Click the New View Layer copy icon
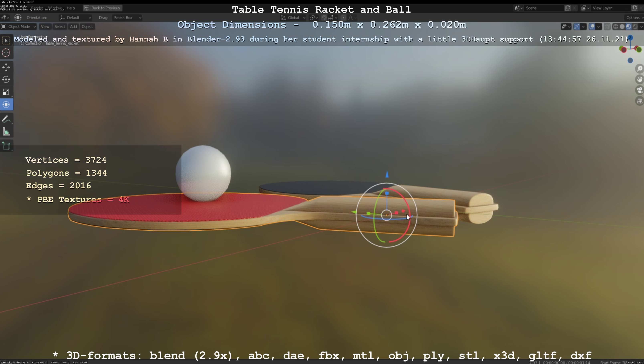 [634, 8]
